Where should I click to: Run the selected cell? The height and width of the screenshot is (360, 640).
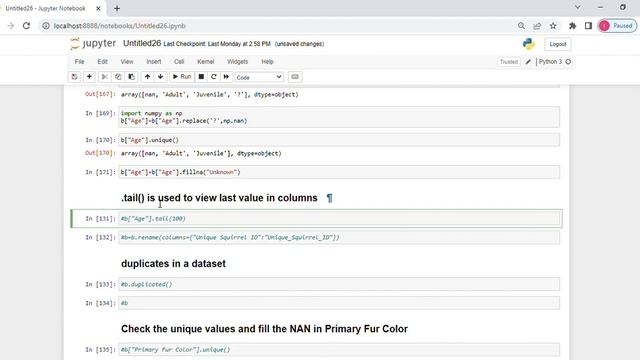pyautogui.click(x=182, y=77)
